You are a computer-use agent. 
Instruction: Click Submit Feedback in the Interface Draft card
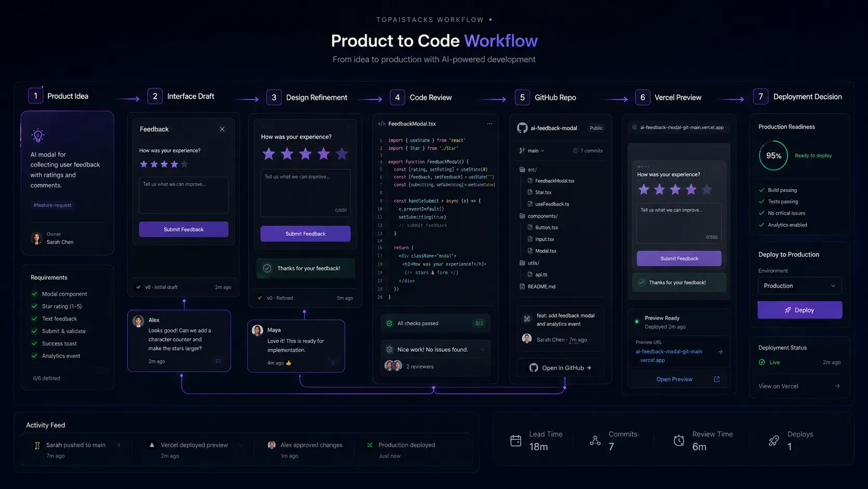tap(184, 229)
